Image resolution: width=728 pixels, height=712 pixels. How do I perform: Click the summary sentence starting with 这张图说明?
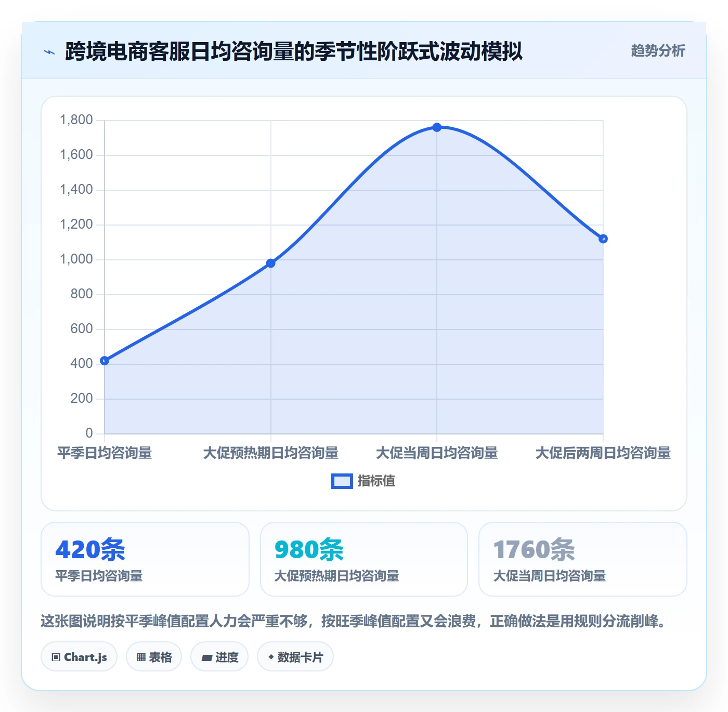click(x=355, y=621)
